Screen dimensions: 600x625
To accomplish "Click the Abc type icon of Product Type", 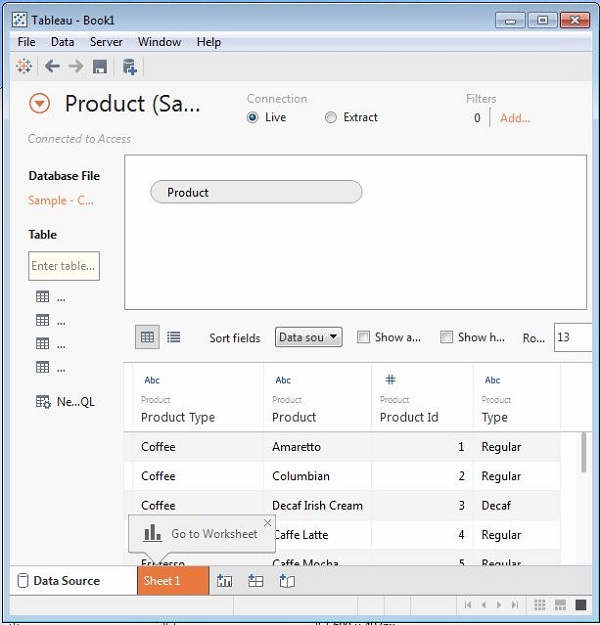I will coord(152,380).
